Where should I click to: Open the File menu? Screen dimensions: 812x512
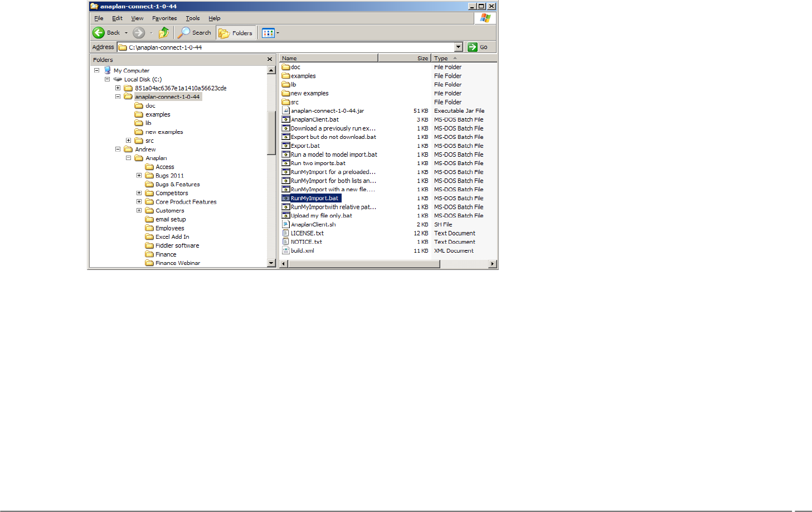pos(99,18)
